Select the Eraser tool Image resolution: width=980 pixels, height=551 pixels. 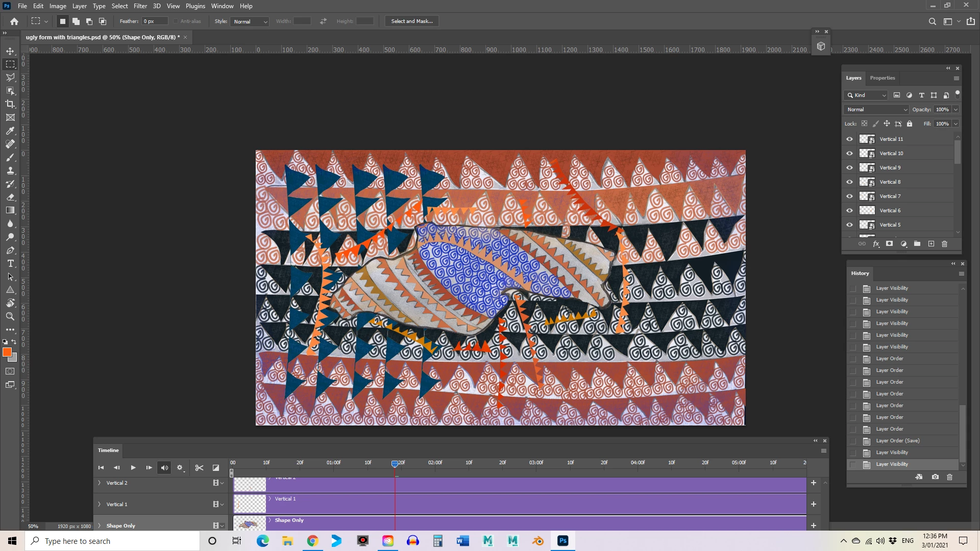coord(10,197)
